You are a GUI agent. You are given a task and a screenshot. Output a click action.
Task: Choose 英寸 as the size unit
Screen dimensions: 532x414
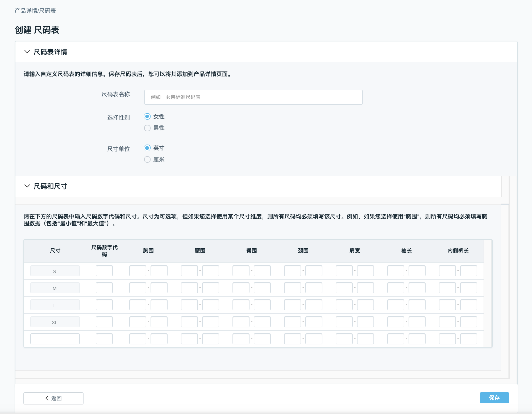click(x=147, y=148)
